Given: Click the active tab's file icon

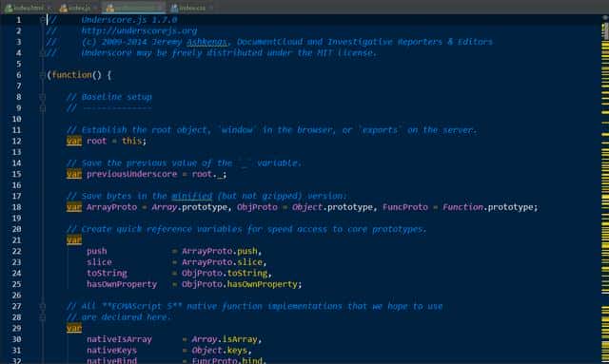Looking at the screenshot, I should coord(110,8).
